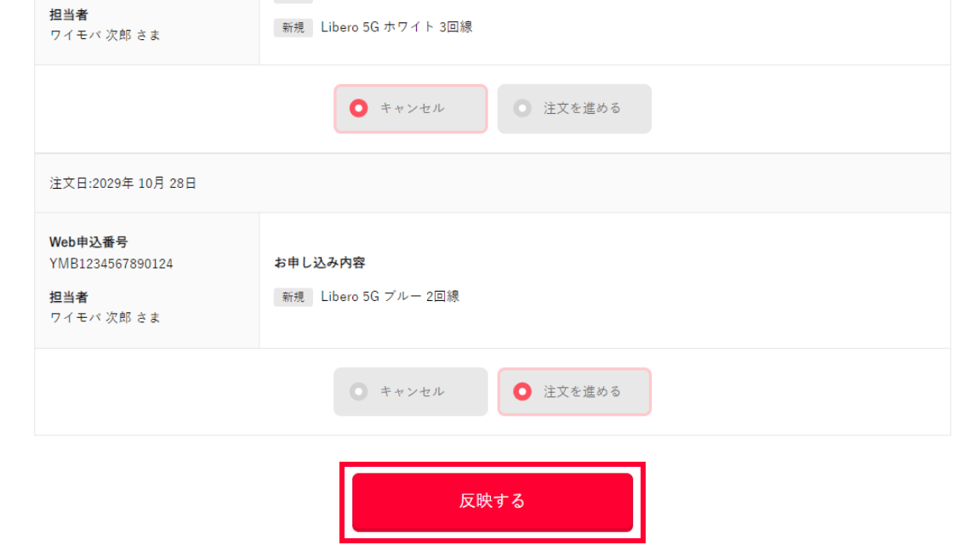Click the Libero 5G ホワイト 3回線 text

[x=396, y=27]
